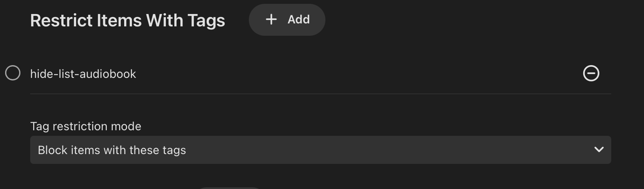Click the "Tag restriction mode" label
The width and height of the screenshot is (644, 189).
click(85, 126)
